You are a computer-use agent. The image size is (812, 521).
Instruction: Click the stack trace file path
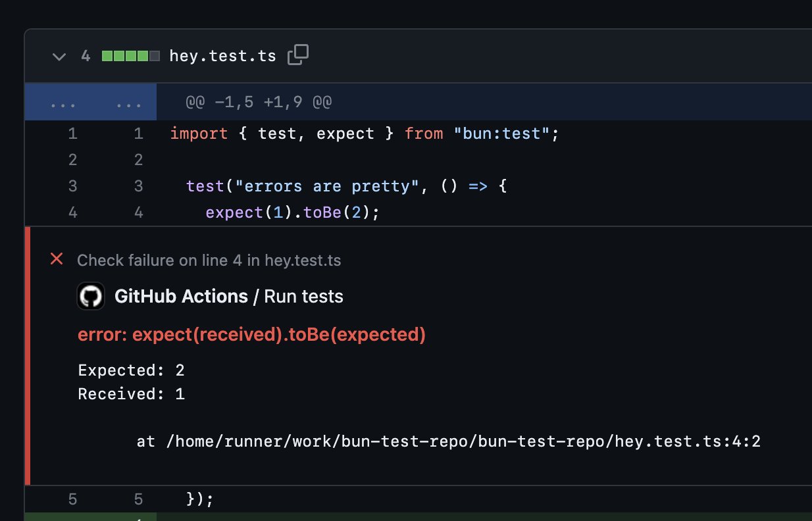463,441
